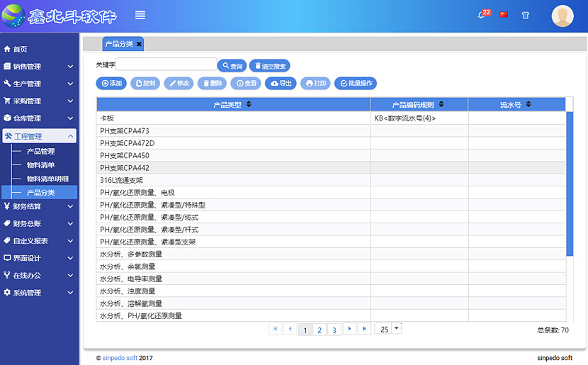Image resolution: width=588 pixels, height=365 pixels.
Task: Select page 1 in the pager
Action: click(305, 330)
